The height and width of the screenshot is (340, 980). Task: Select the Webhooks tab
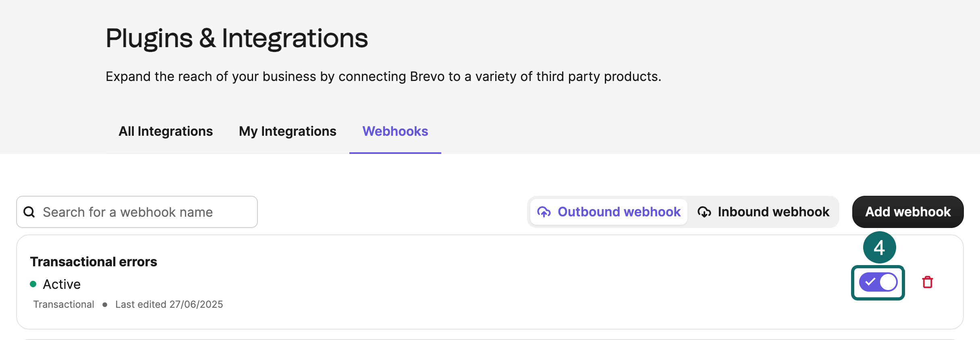click(x=395, y=131)
